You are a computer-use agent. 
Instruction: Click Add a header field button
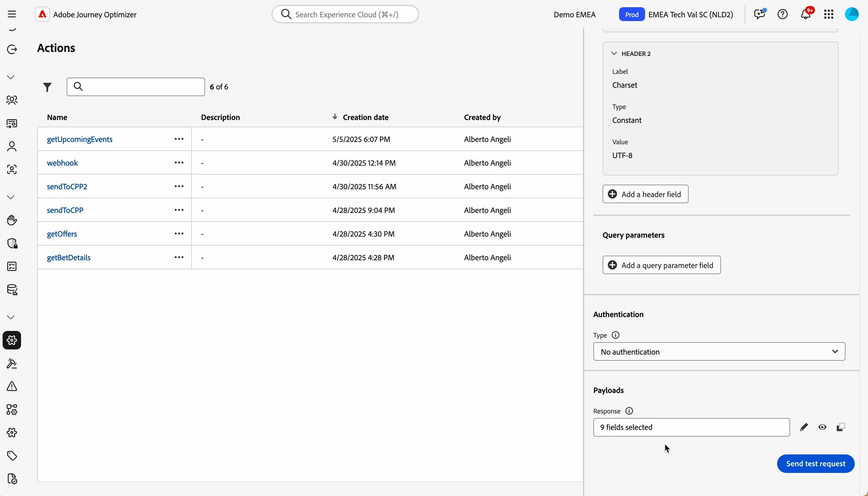click(645, 194)
